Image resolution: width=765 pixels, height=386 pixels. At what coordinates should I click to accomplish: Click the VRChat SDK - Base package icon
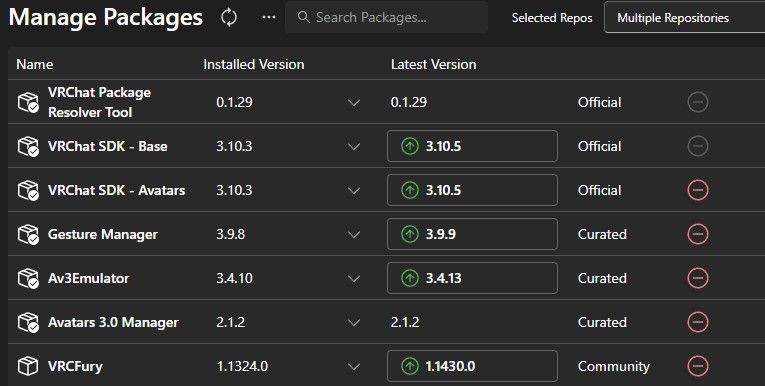coord(28,146)
